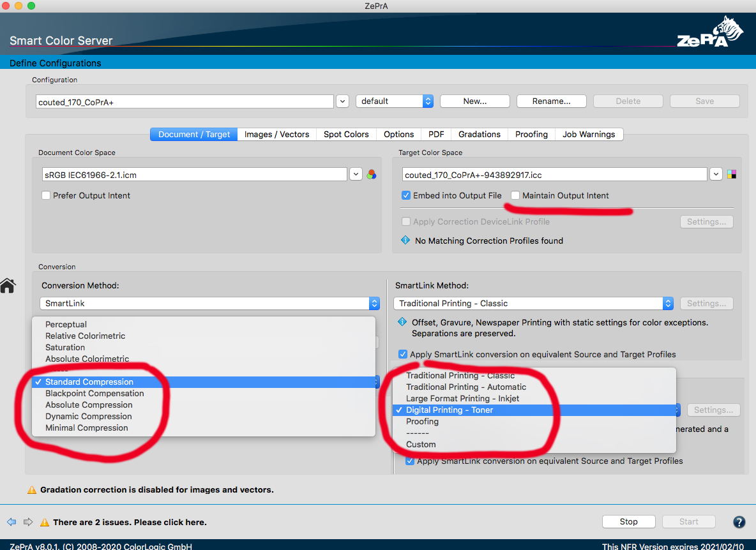This screenshot has height=550, width=756.
Task: Open Settings beside Digital Printing - Toner
Action: [x=713, y=410]
